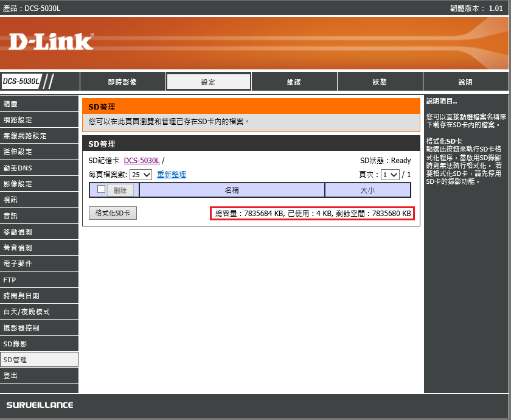Open 移動偵測 motion detection page
Viewport: 511px width, 420px height.
tap(39, 232)
